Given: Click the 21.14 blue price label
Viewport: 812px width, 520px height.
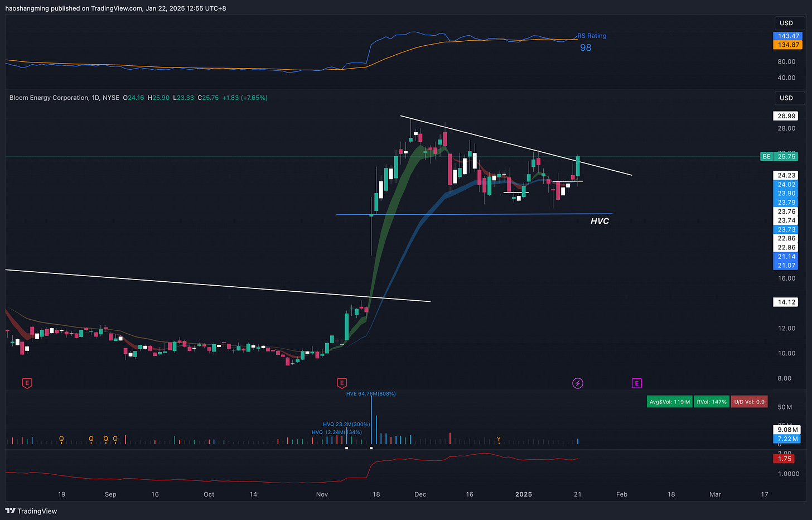Looking at the screenshot, I should (786, 257).
